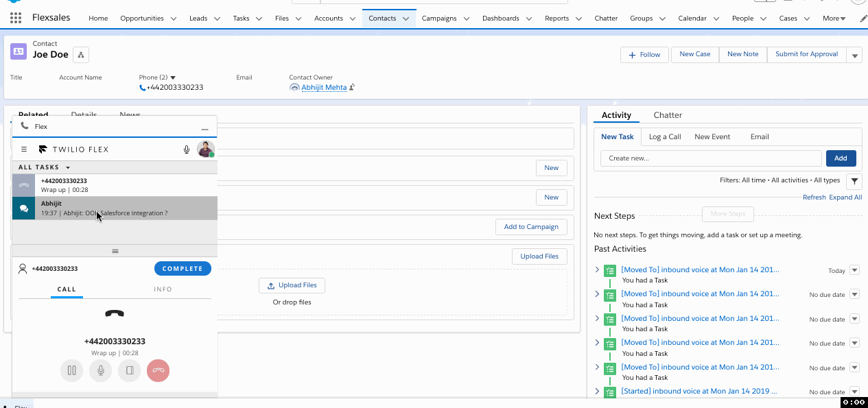Click phone icon next to +442003330233 in header
The width and height of the screenshot is (868, 408).
click(x=142, y=88)
